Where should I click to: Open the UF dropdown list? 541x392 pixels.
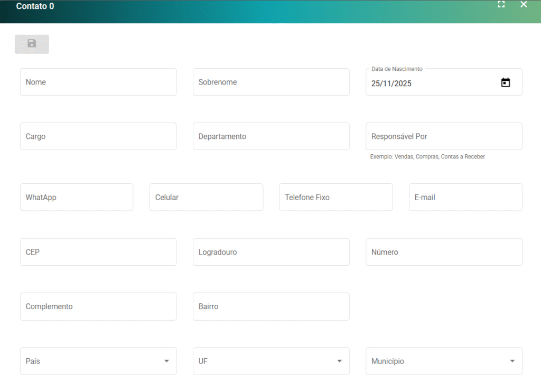point(339,361)
